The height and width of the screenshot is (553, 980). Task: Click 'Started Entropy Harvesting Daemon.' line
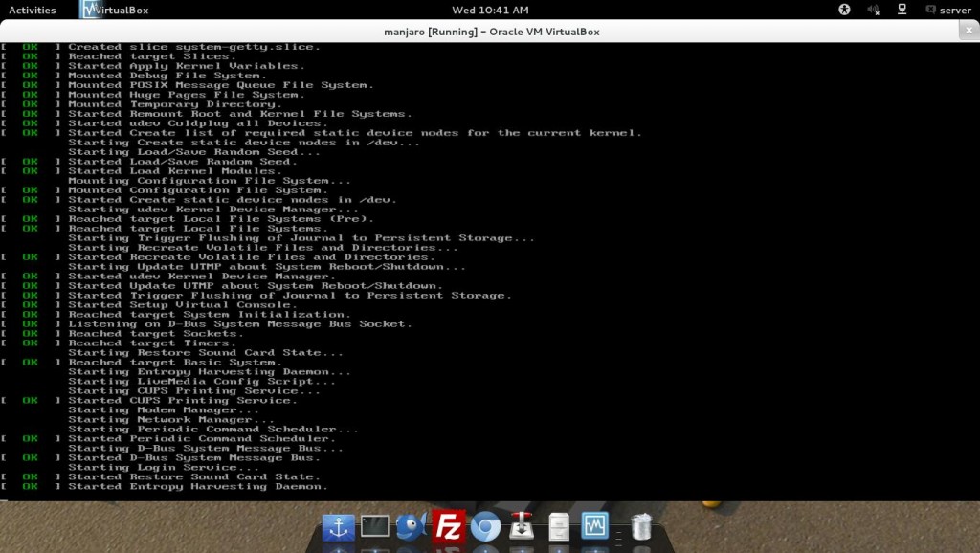[198, 487]
